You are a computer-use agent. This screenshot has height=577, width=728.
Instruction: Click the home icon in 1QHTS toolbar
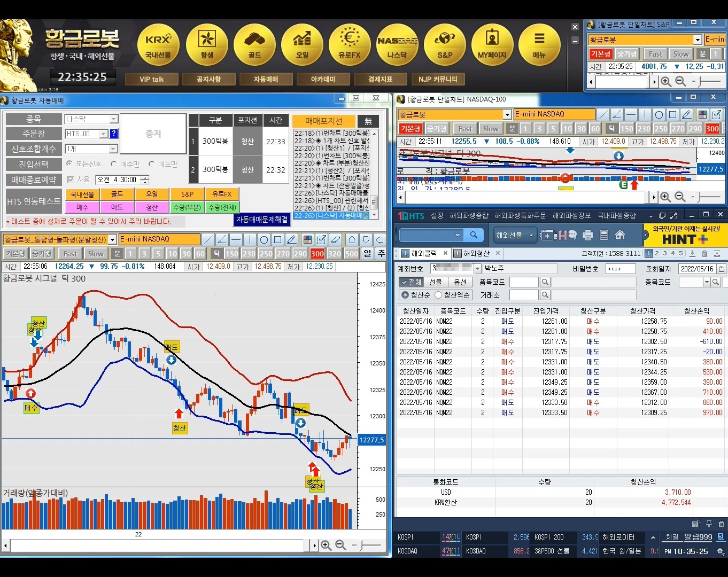click(x=620, y=235)
